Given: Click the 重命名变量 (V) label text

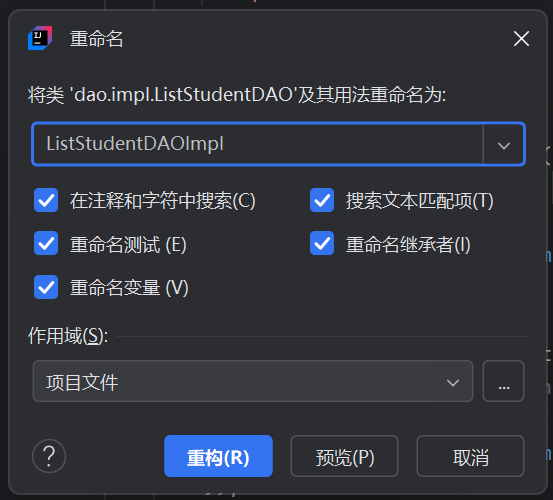Looking at the screenshot, I should [129, 287].
